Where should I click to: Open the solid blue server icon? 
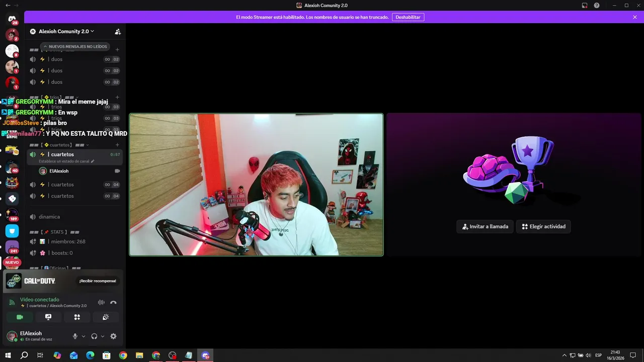(12, 231)
